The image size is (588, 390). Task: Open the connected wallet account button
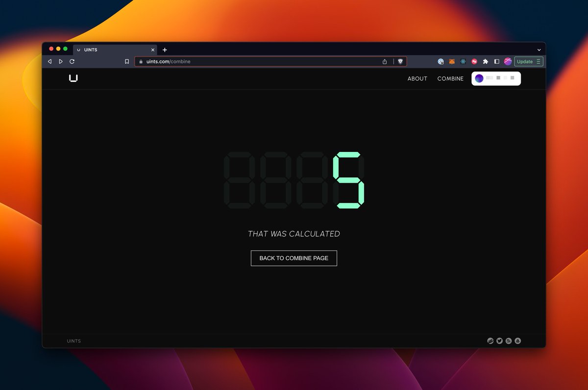[x=496, y=78]
